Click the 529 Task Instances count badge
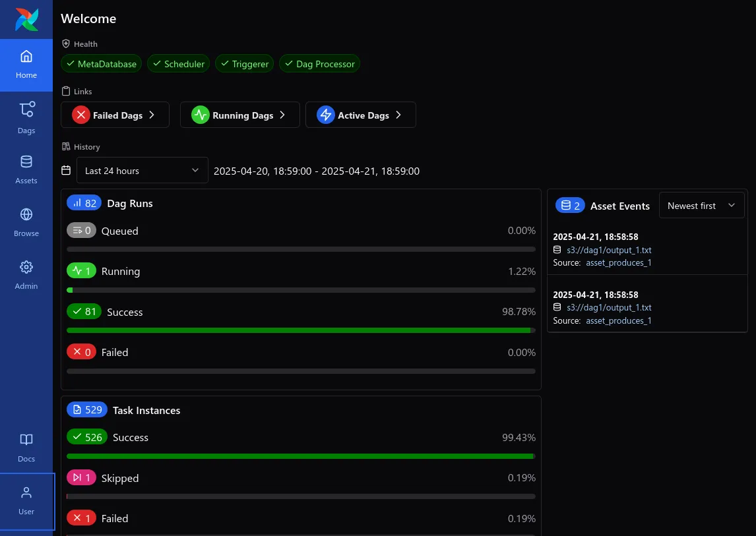 pyautogui.click(x=87, y=409)
